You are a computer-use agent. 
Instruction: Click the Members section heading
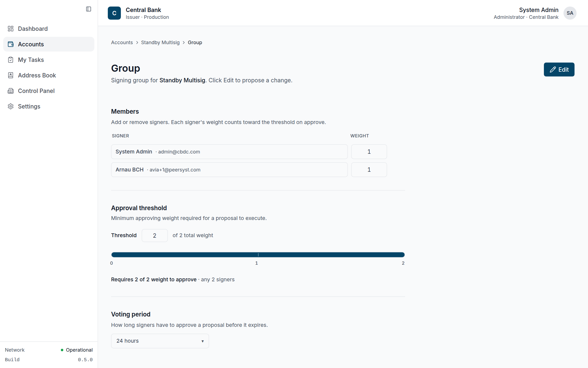125,111
